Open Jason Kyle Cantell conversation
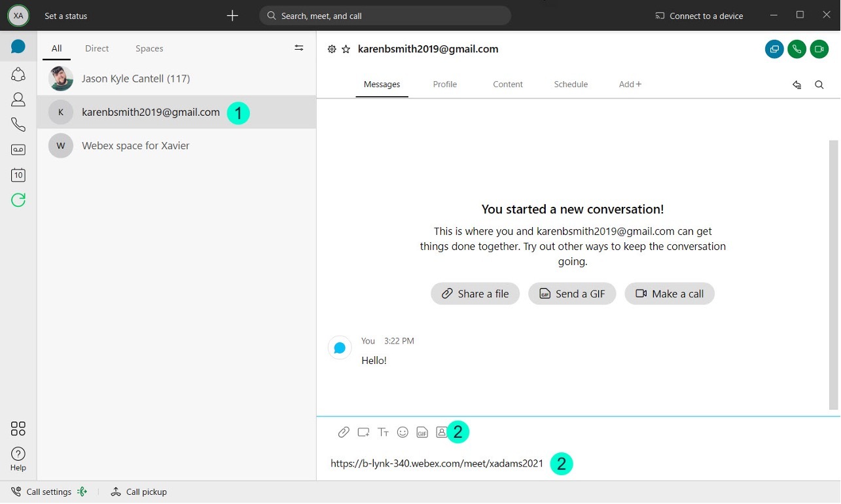Viewport: 841px width, 504px height. [177, 79]
